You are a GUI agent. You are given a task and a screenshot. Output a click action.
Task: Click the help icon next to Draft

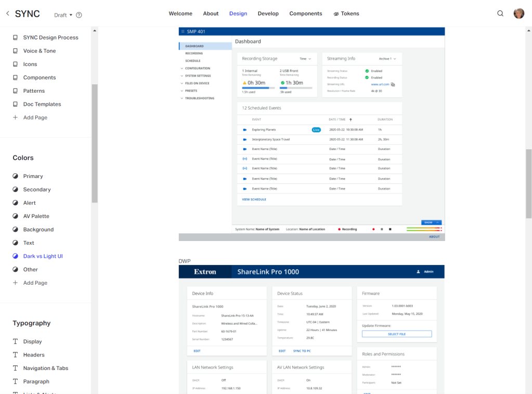coord(79,15)
